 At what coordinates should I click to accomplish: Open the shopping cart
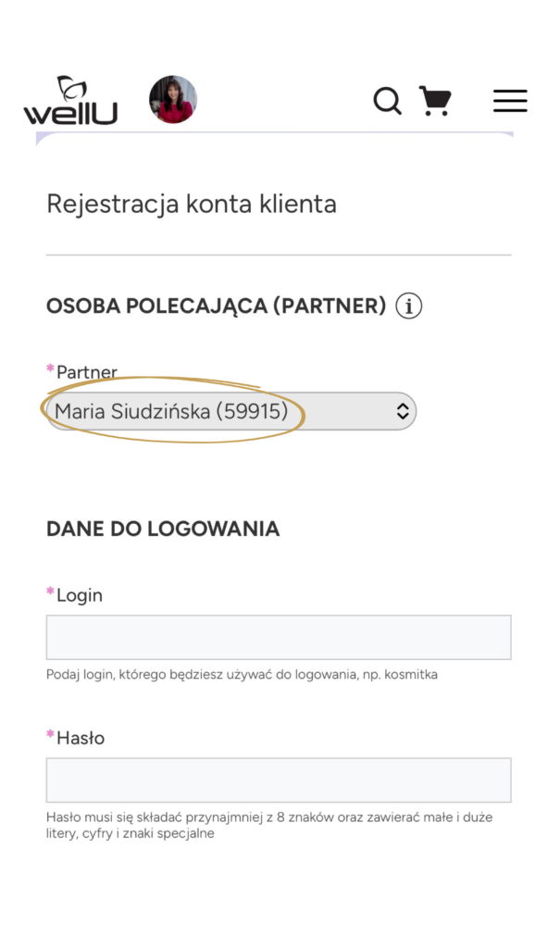(x=434, y=100)
